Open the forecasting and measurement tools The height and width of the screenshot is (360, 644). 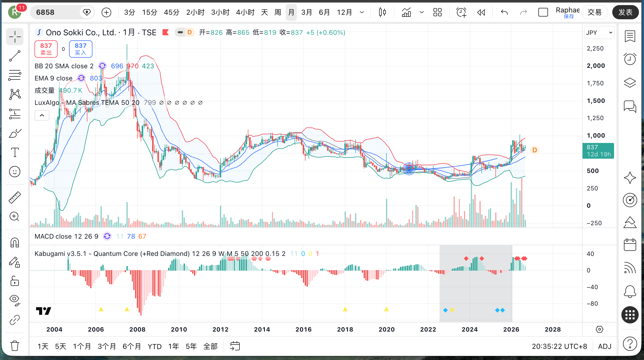click(x=15, y=114)
